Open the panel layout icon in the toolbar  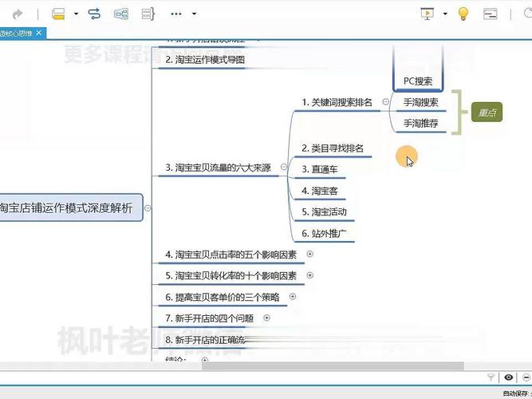pyautogui.click(x=490, y=14)
